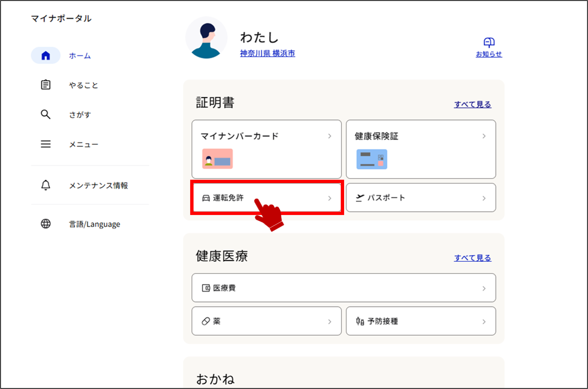Viewport: 588px width, 389px height.
Task: Click すべて見る in the 証明書 section
Action: 472,104
